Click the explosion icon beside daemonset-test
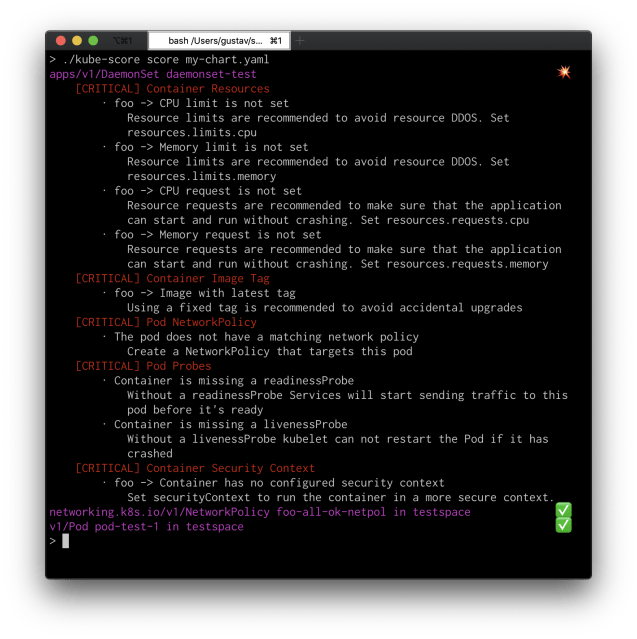 coord(564,74)
